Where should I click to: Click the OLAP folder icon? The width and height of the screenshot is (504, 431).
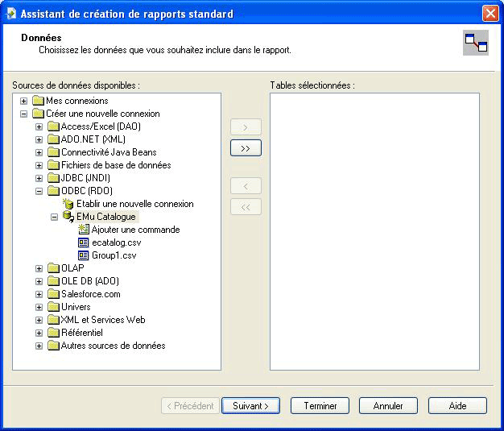coord(53,268)
